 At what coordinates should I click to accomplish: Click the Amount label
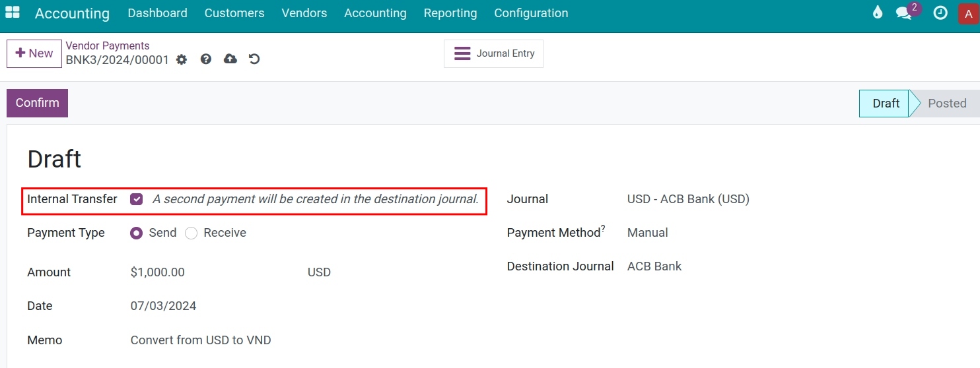tap(49, 272)
